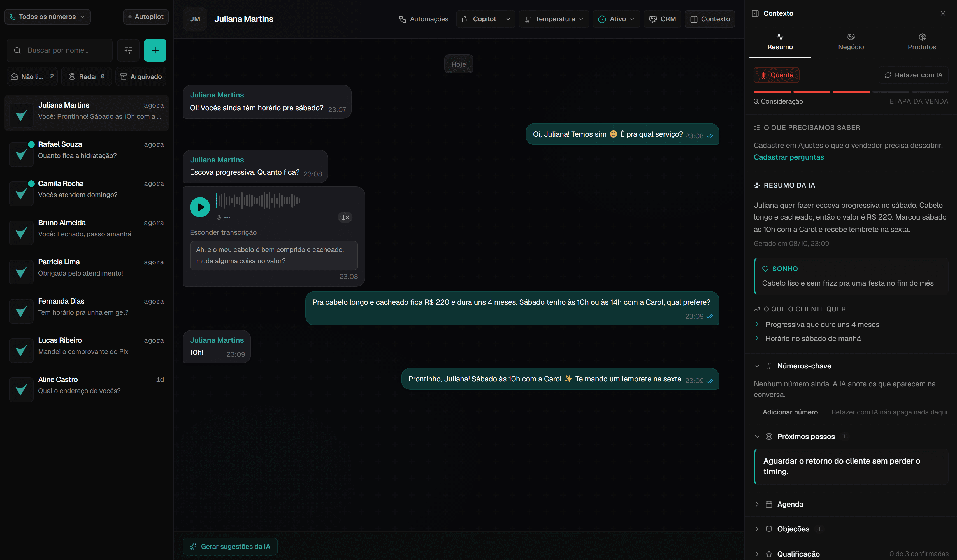Switch to the Produtos tab
This screenshot has width=957, height=560.
(x=922, y=42)
